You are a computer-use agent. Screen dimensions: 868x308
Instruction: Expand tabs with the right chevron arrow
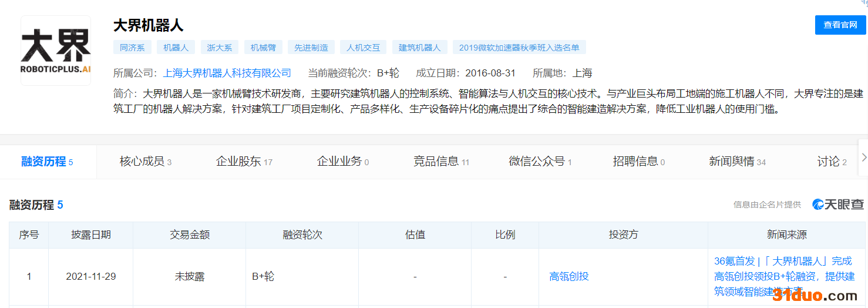pyautogui.click(x=863, y=157)
